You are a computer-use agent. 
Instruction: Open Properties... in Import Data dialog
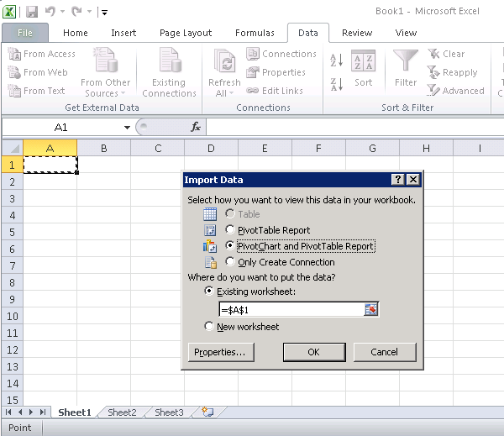(x=219, y=352)
